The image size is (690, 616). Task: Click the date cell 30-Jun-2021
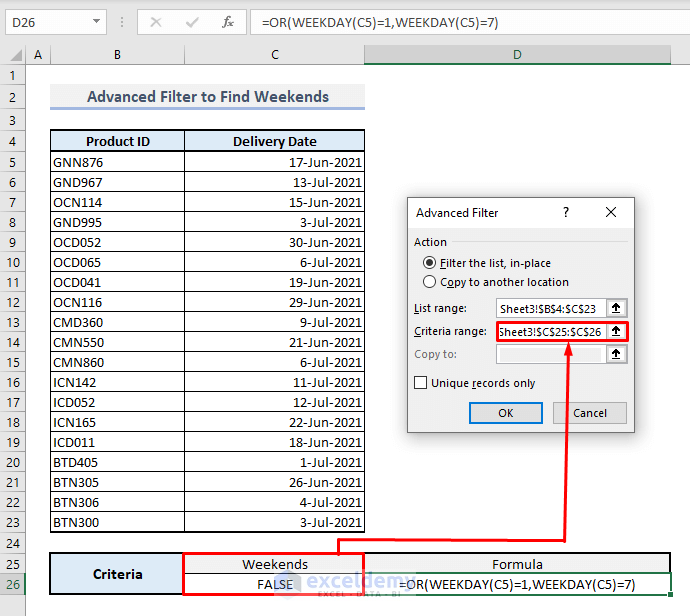tap(274, 242)
